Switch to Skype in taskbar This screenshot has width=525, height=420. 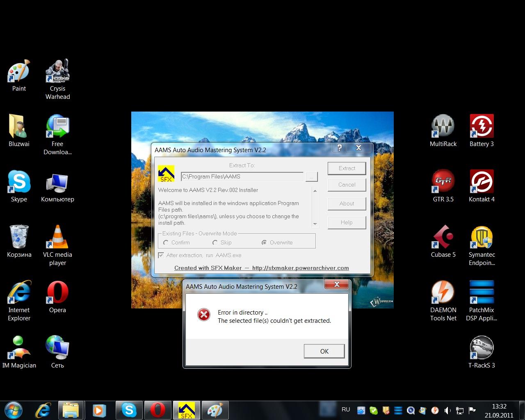pos(129,410)
